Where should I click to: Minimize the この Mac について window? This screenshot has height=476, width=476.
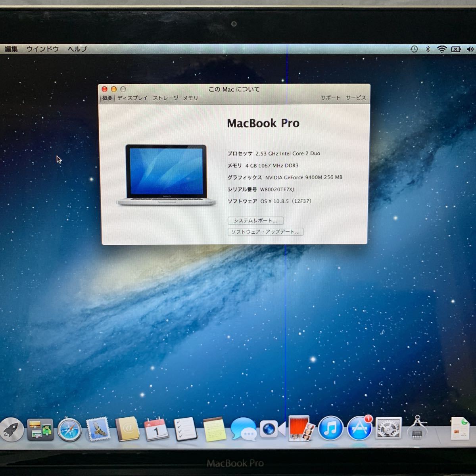[114, 89]
